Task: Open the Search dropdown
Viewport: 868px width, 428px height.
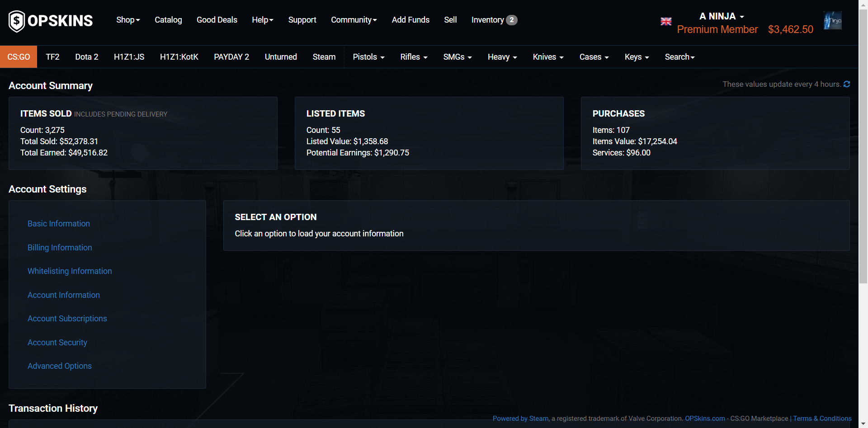Action: tap(679, 57)
